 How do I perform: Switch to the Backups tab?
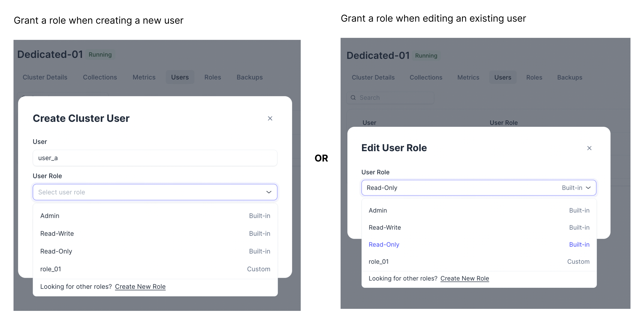click(x=250, y=77)
